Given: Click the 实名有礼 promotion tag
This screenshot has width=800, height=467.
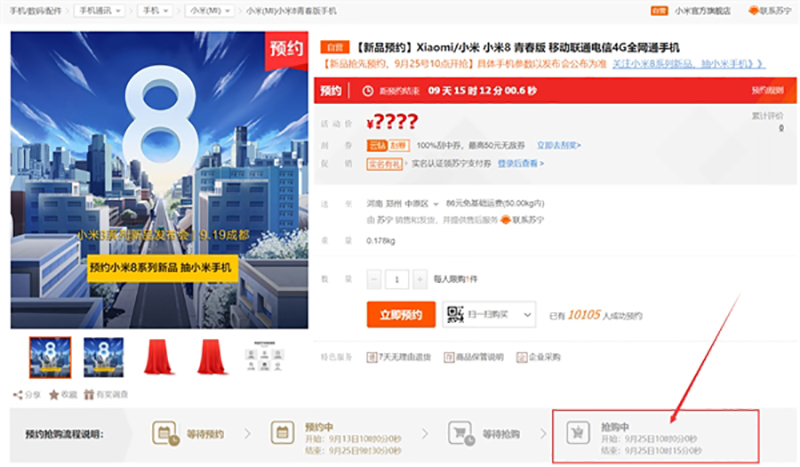Looking at the screenshot, I should (384, 164).
